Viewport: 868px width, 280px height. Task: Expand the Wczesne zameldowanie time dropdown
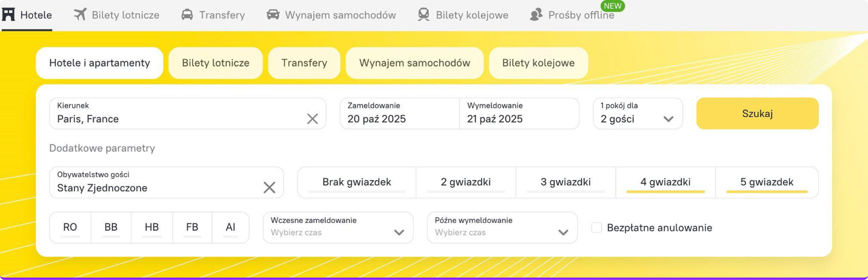coord(338,227)
